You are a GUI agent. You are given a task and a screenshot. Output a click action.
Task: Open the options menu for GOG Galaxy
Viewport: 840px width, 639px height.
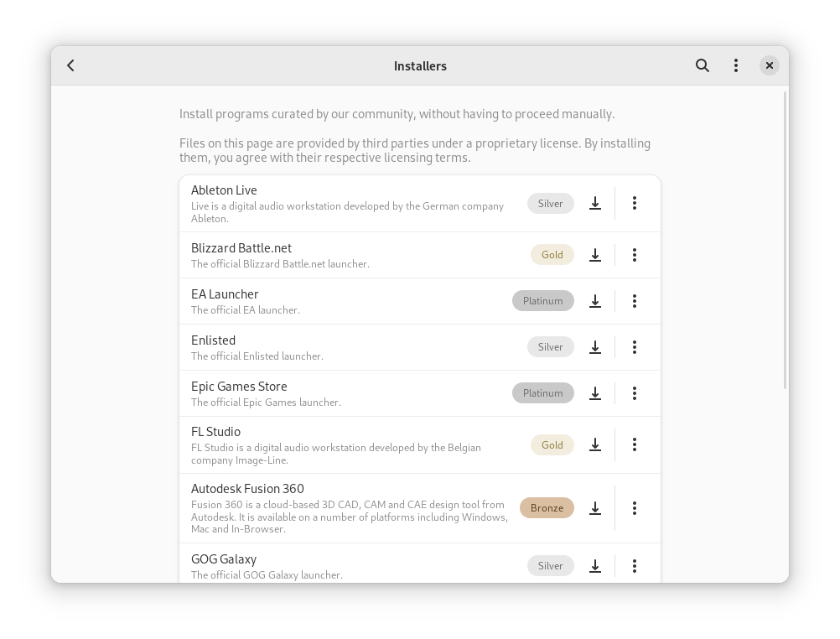pyautogui.click(x=635, y=566)
